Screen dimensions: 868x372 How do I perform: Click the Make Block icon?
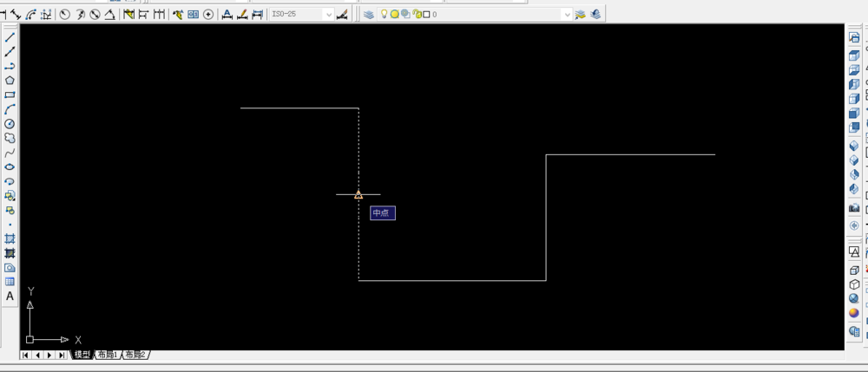tap(10, 210)
